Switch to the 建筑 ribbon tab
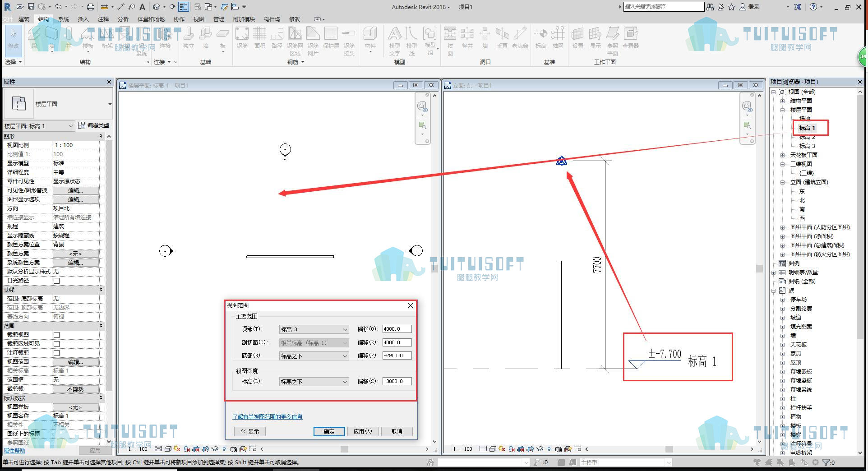Viewport: 868px width, 471px height. click(24, 19)
